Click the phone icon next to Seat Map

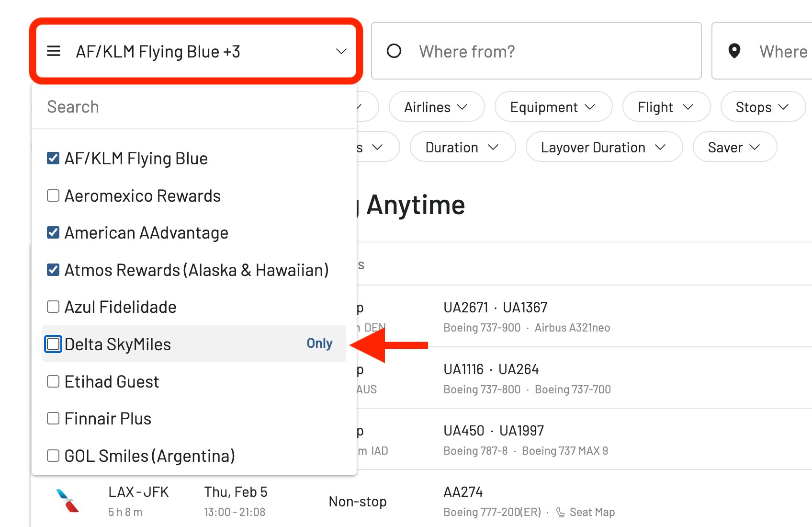click(560, 512)
